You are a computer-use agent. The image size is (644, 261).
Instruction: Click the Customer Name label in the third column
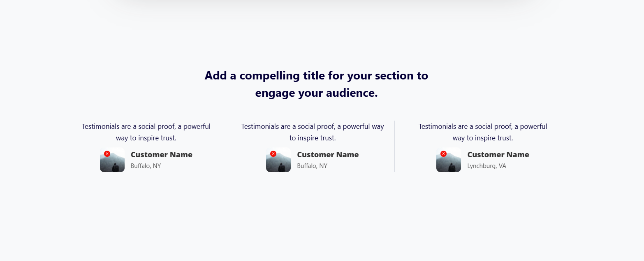(498, 155)
